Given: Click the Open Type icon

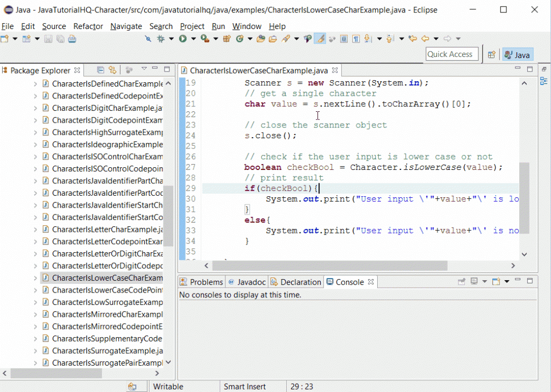Looking at the screenshot, I should [261, 39].
